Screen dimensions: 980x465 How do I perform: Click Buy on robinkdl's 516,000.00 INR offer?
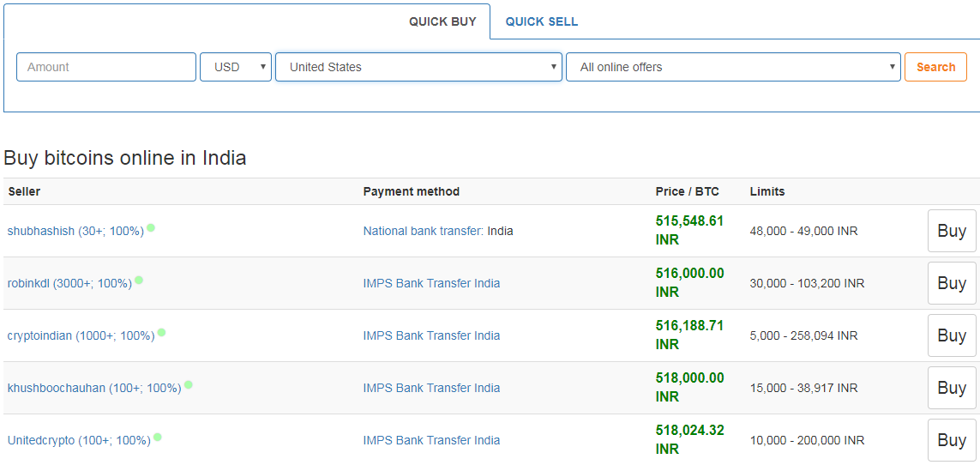click(x=952, y=283)
